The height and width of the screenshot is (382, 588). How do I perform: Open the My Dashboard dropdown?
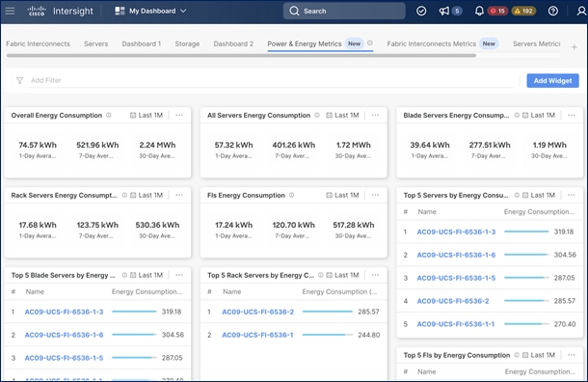pos(150,11)
